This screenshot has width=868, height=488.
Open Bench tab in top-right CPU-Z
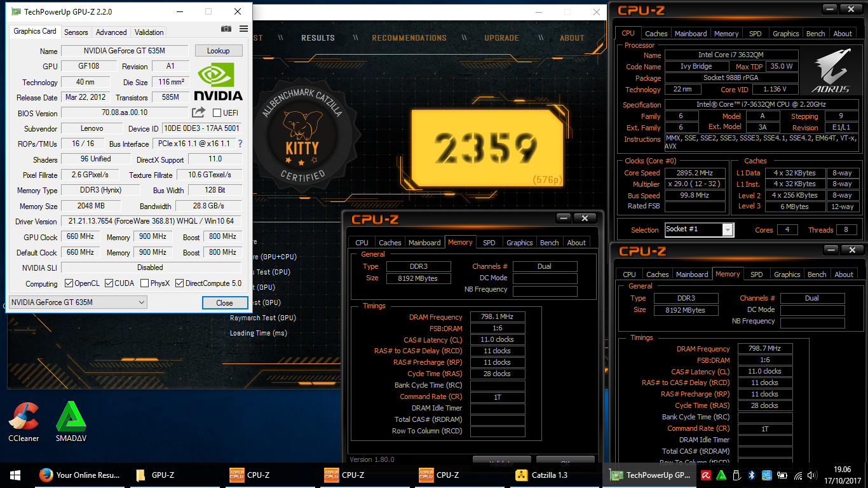coord(816,34)
